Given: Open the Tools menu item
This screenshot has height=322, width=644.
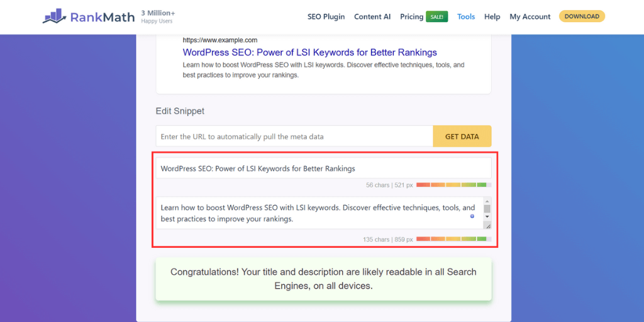Looking at the screenshot, I should (466, 17).
